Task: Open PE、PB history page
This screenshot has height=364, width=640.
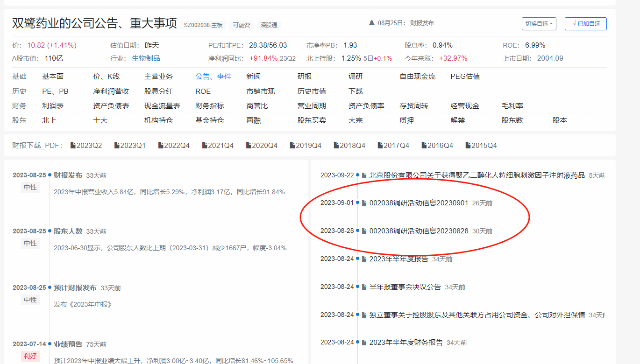Action: point(55,91)
